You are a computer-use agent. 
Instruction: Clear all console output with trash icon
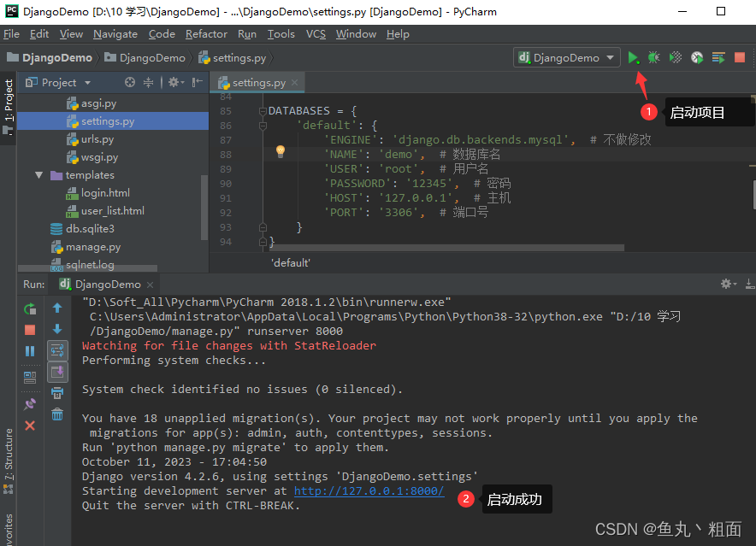pos(57,414)
